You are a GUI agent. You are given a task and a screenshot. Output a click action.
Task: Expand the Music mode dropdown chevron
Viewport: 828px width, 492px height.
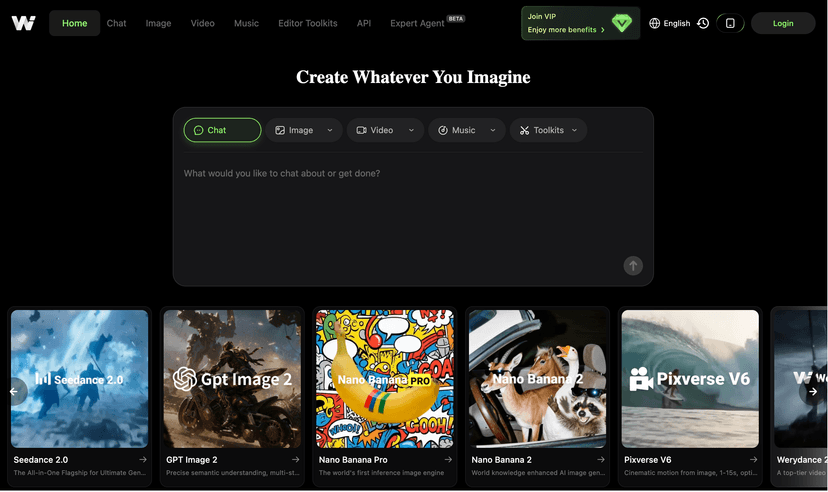(x=493, y=130)
